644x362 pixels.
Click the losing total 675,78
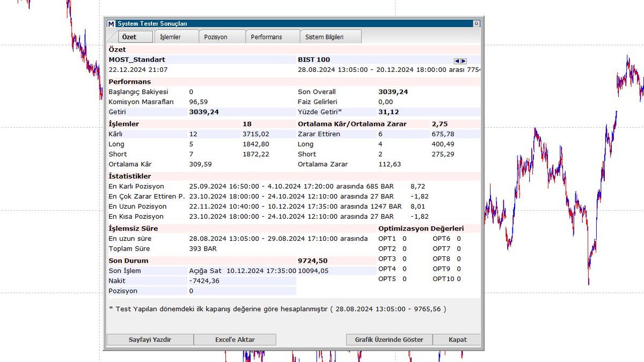coord(443,134)
